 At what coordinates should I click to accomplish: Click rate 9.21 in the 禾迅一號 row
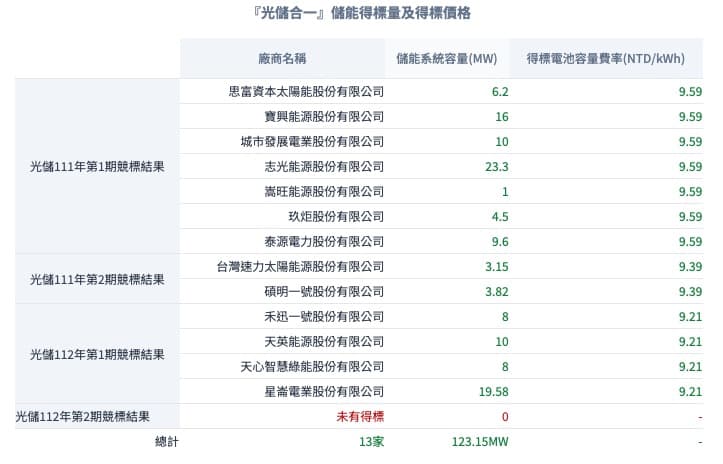[x=690, y=316]
